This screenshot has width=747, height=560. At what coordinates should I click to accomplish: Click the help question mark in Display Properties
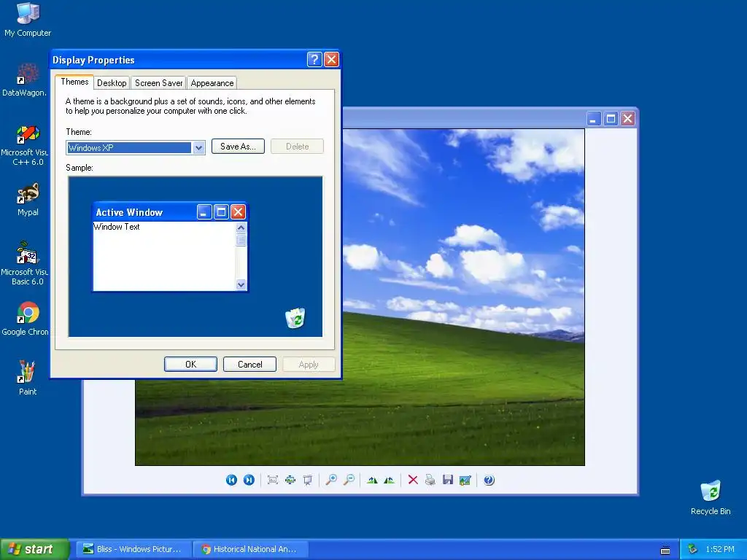(314, 60)
